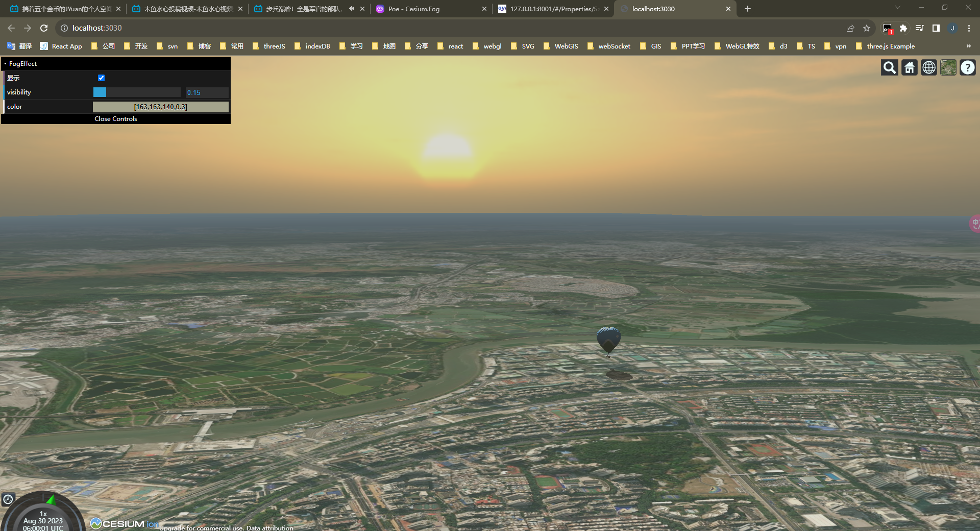Expand the svn bookmark folder

click(x=167, y=46)
